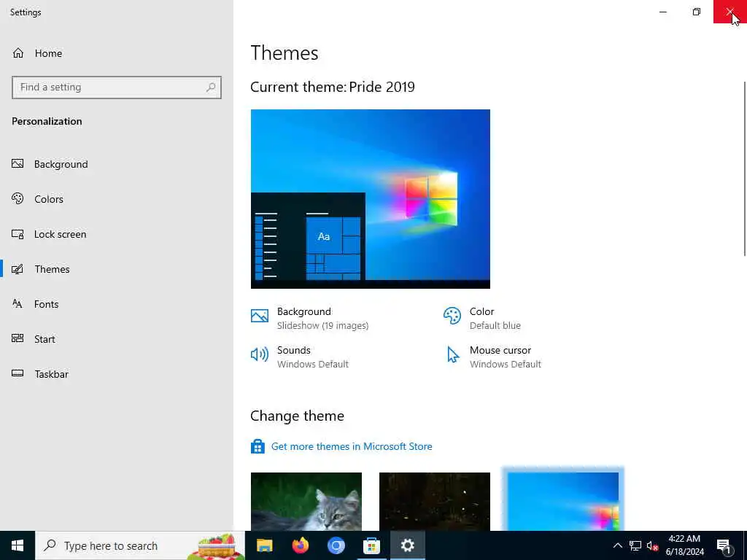Open Color Default blue setting
This screenshot has width=747, height=560.
(x=482, y=318)
